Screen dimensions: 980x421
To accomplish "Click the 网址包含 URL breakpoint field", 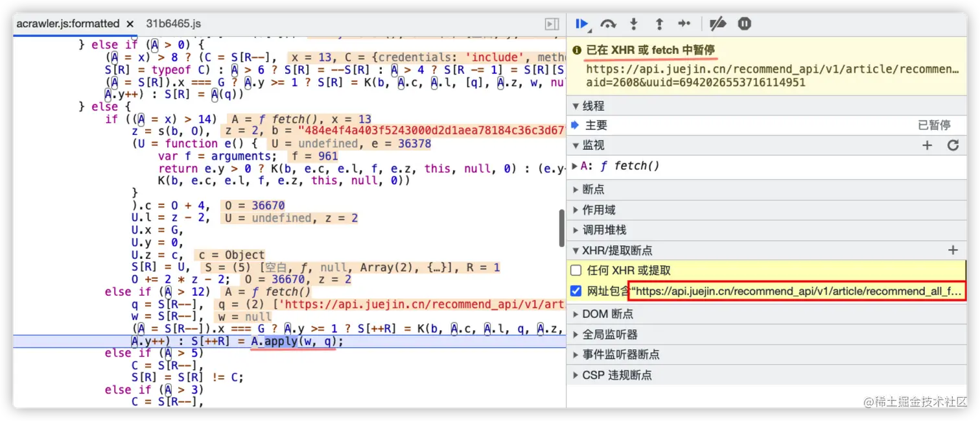I will point(797,291).
